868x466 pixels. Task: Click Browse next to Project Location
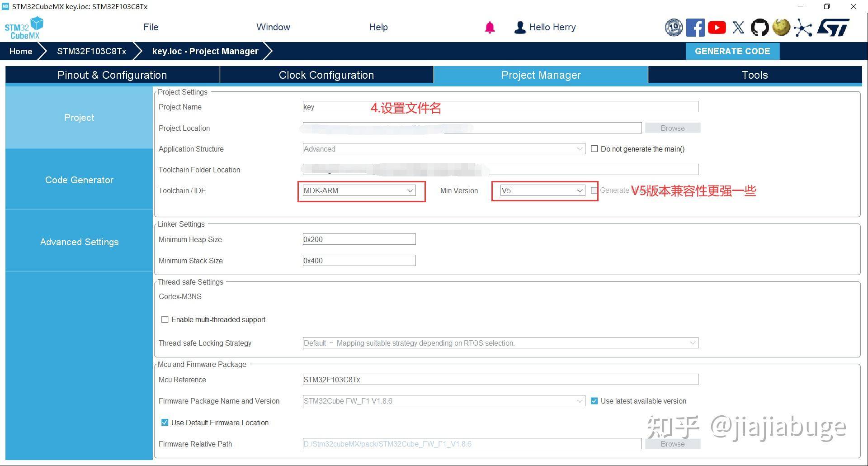tap(673, 128)
